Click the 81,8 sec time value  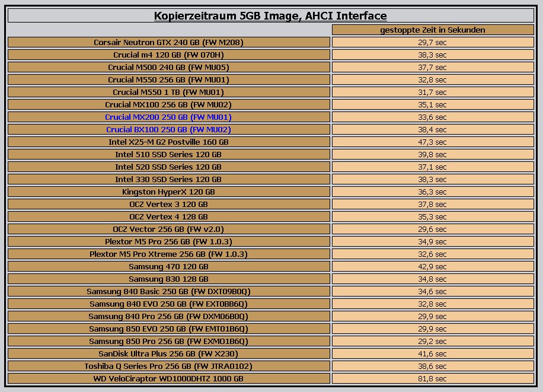coord(432,378)
